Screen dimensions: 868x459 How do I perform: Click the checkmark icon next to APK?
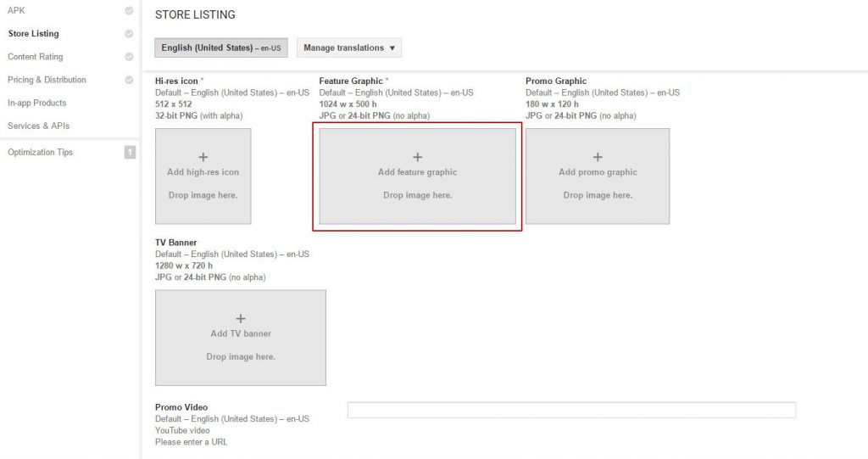click(129, 11)
